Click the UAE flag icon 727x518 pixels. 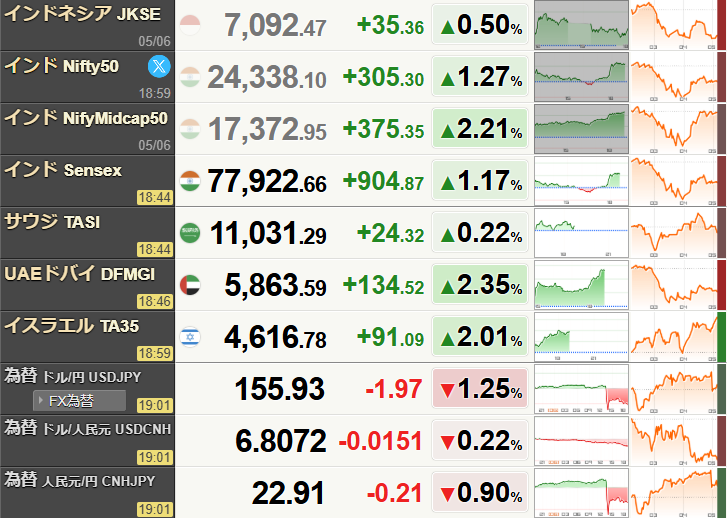coord(190,285)
